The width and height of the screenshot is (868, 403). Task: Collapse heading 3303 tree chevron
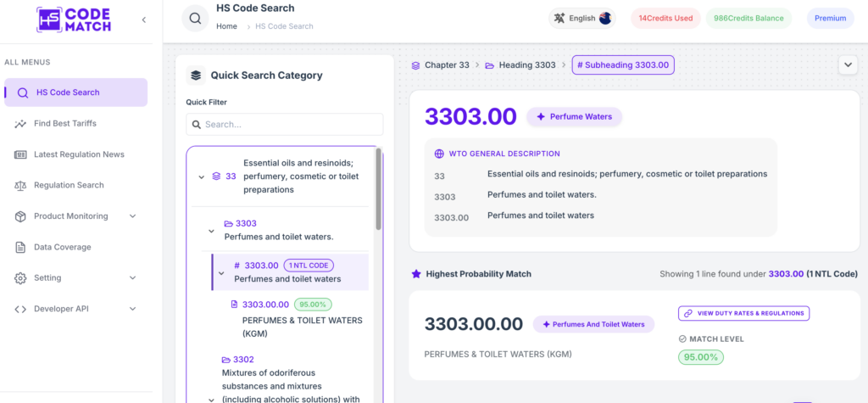click(x=211, y=231)
